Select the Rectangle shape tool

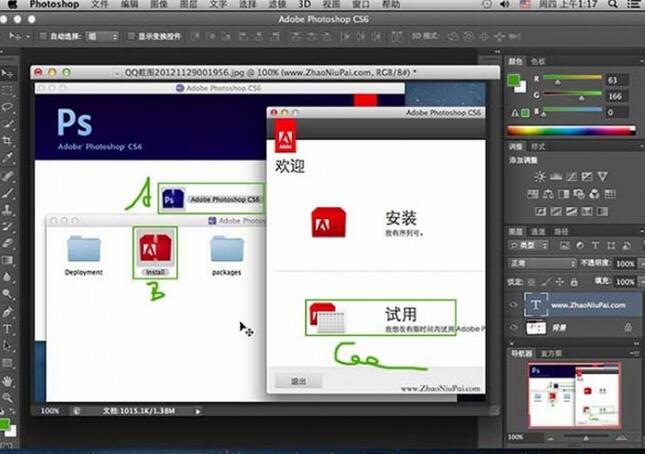point(7,363)
